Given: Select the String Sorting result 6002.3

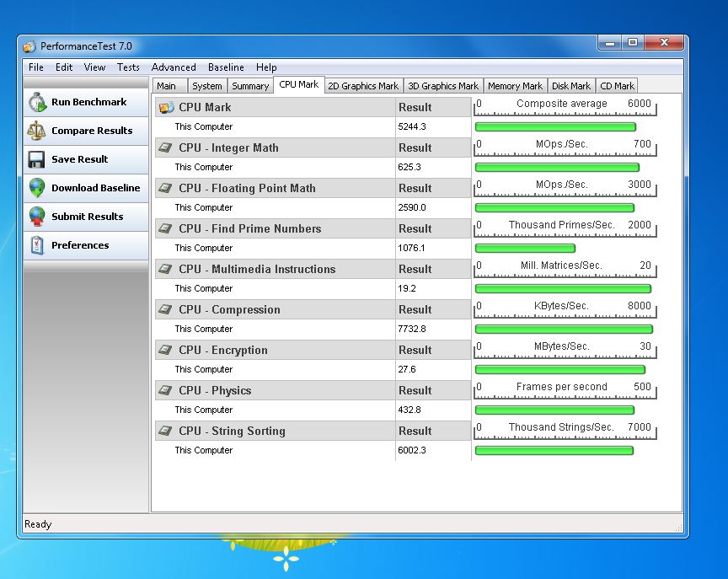Looking at the screenshot, I should (412, 450).
